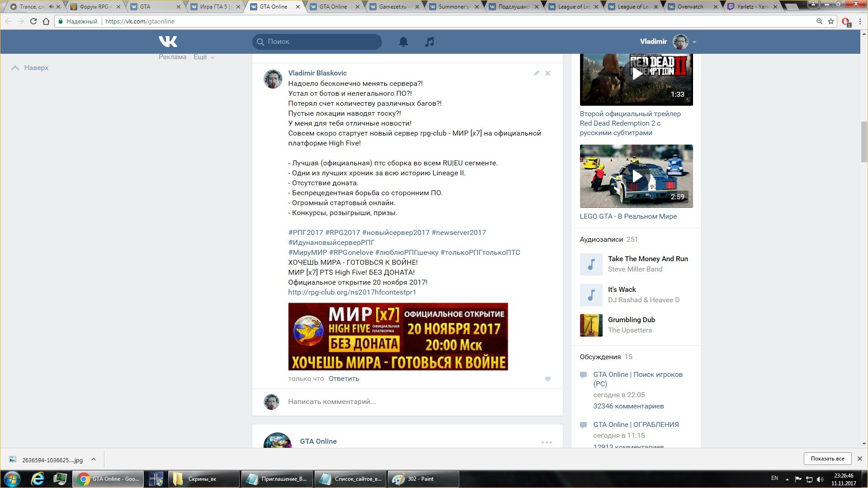The image size is (868, 488).
Task: Play Take The Money And Run track
Action: (x=591, y=264)
